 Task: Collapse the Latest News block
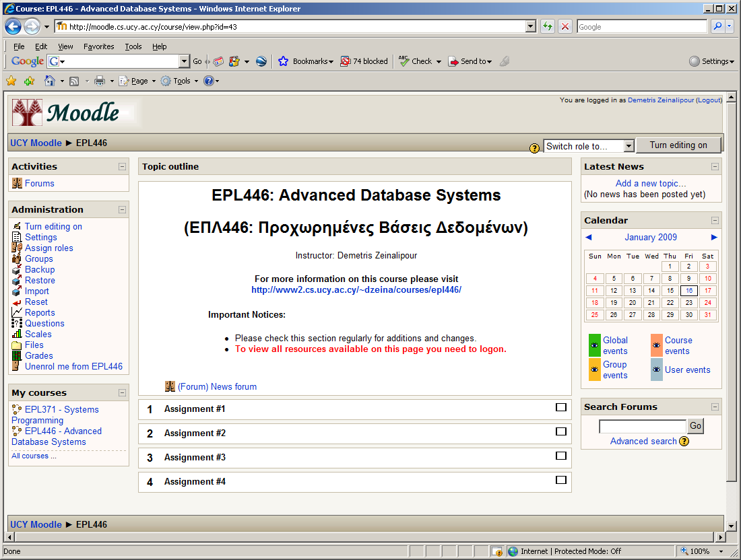coord(715,166)
